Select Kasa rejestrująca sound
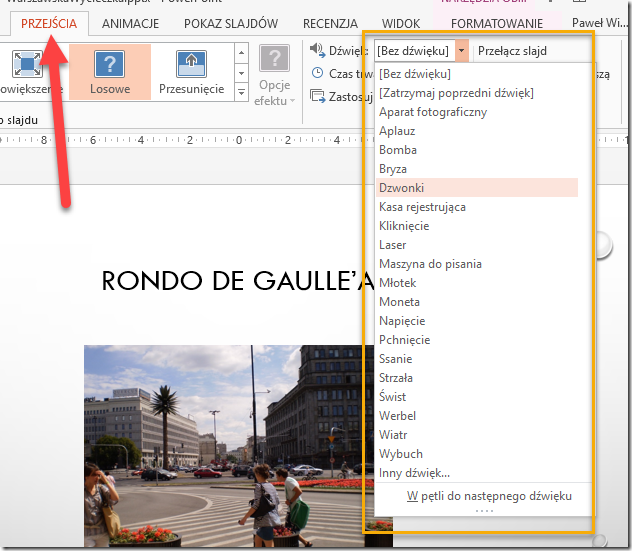The width and height of the screenshot is (632, 551). pos(477,207)
